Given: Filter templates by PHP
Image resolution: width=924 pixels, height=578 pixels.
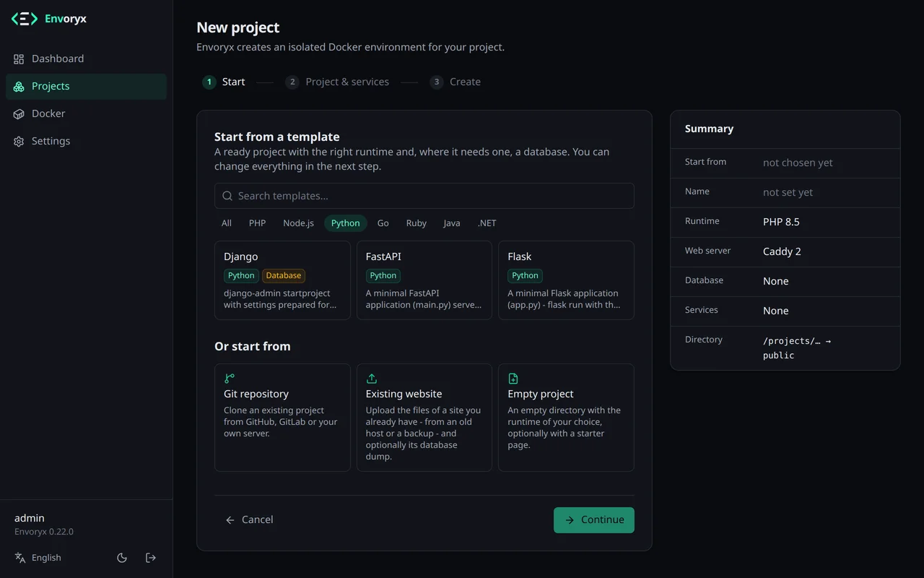Looking at the screenshot, I should pyautogui.click(x=258, y=223).
